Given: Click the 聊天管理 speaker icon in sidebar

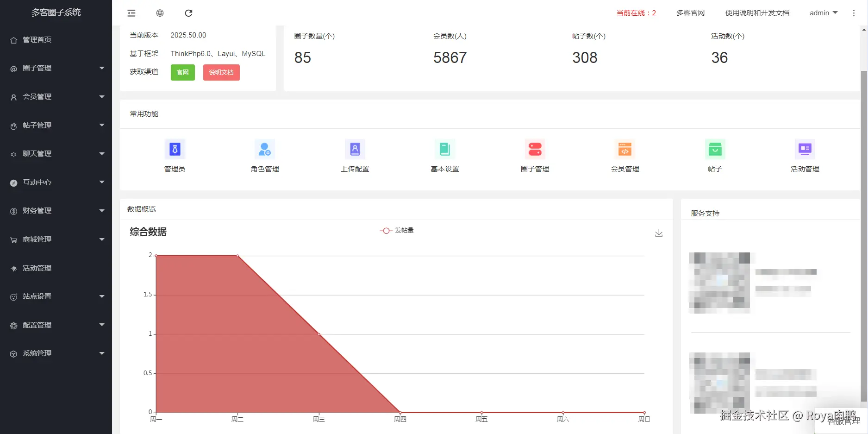Looking at the screenshot, I should tap(14, 154).
